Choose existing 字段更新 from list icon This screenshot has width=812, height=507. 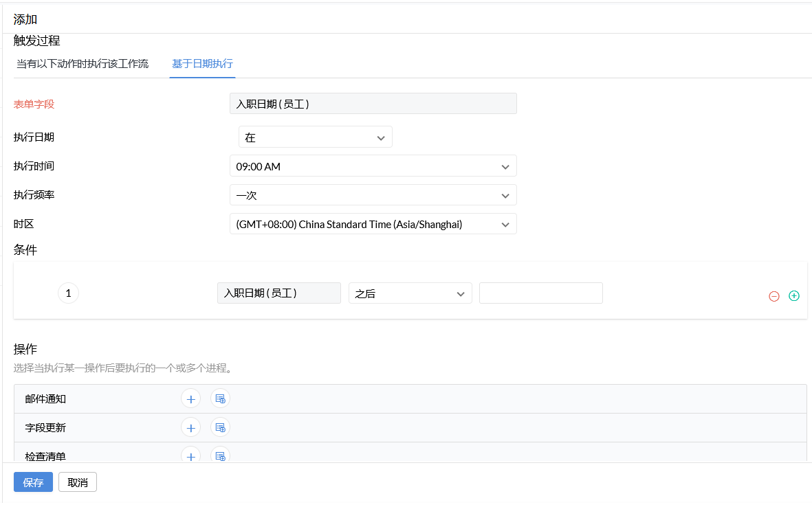(220, 427)
